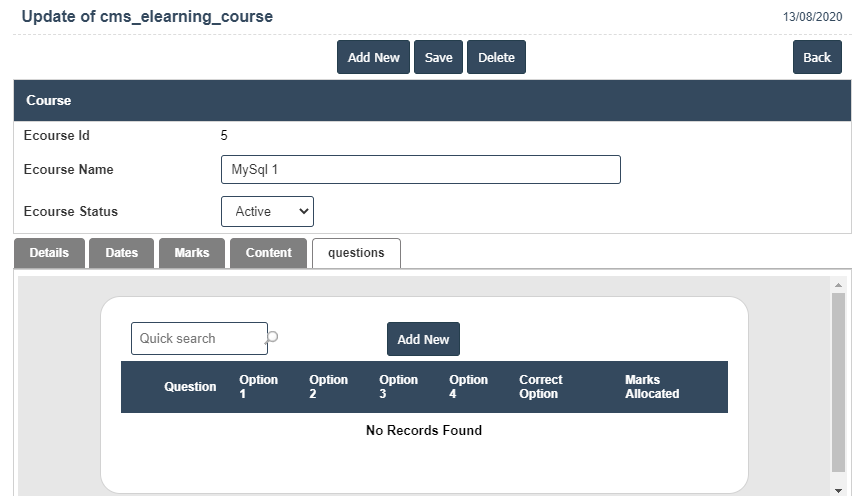This screenshot has width=863, height=496.
Task: Click into the Quick search box
Action: [x=198, y=338]
